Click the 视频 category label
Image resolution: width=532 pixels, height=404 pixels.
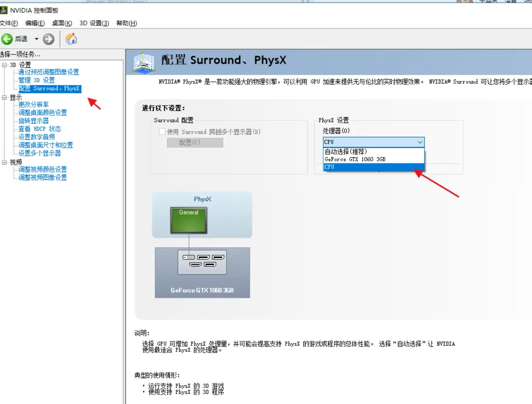click(16, 162)
